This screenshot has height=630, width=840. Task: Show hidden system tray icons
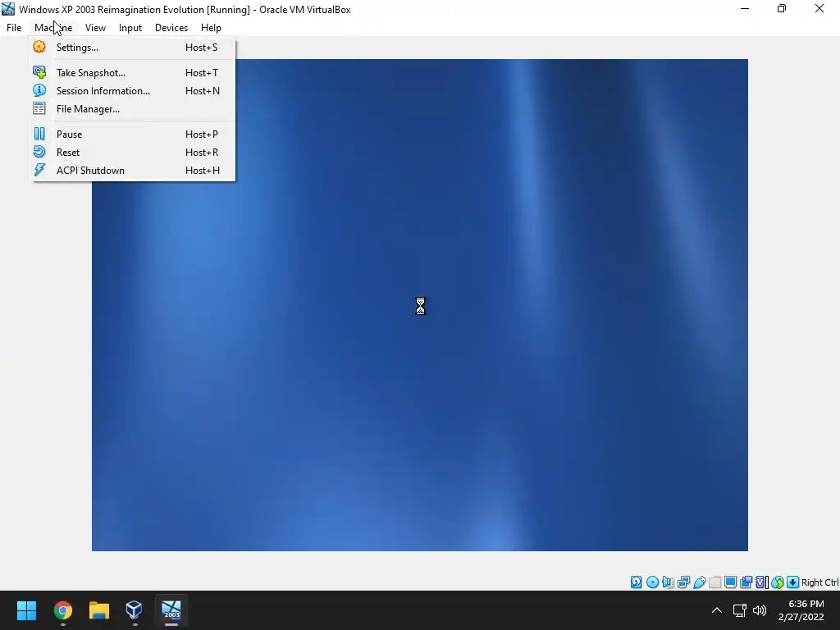tap(717, 610)
